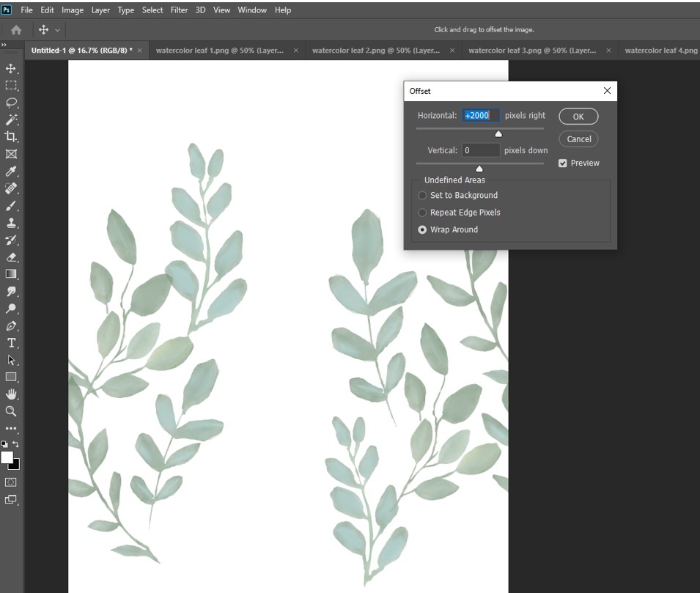
Task: Activate the Zoom tool
Action: [11, 411]
